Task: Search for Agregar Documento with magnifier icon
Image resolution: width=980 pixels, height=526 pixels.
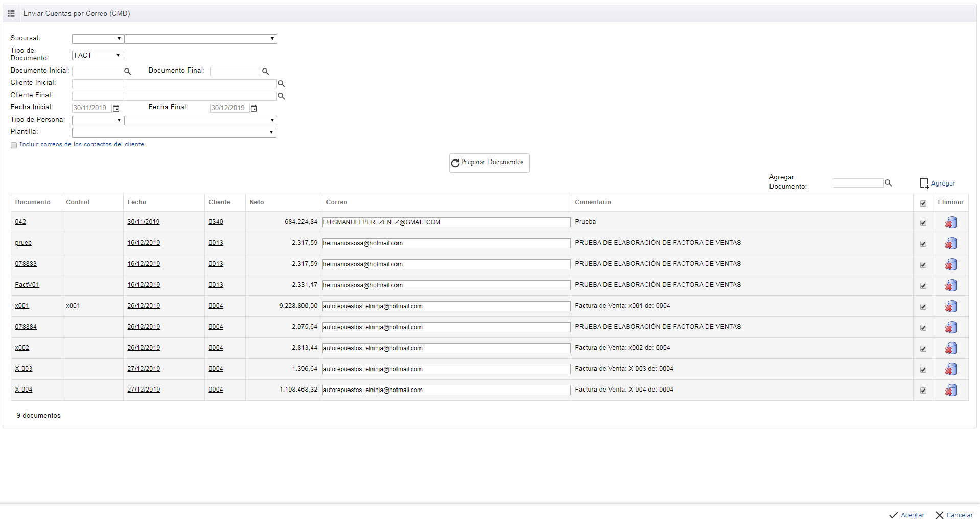Action: point(889,183)
